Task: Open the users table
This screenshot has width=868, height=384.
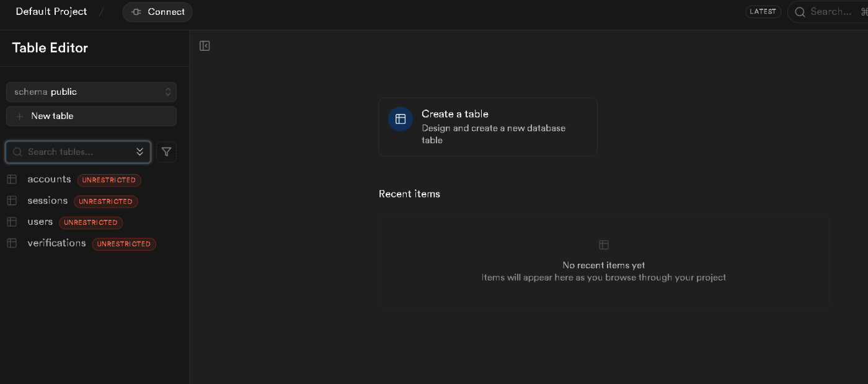Action: pyautogui.click(x=40, y=222)
